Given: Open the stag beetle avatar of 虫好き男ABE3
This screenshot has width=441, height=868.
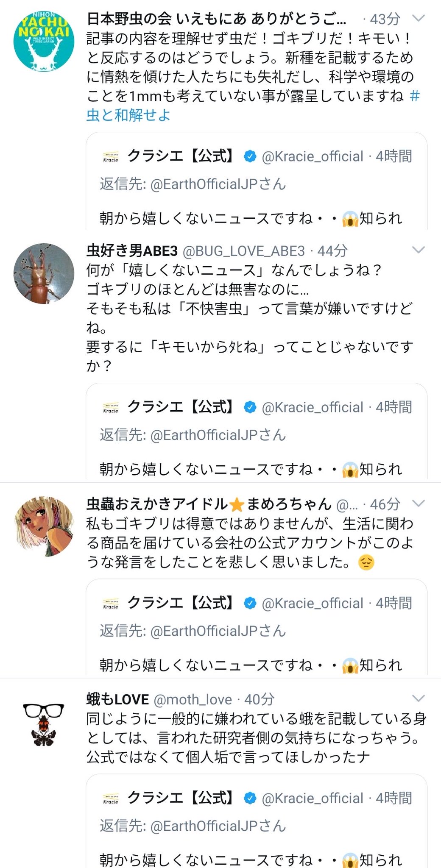Looking at the screenshot, I should [44, 273].
